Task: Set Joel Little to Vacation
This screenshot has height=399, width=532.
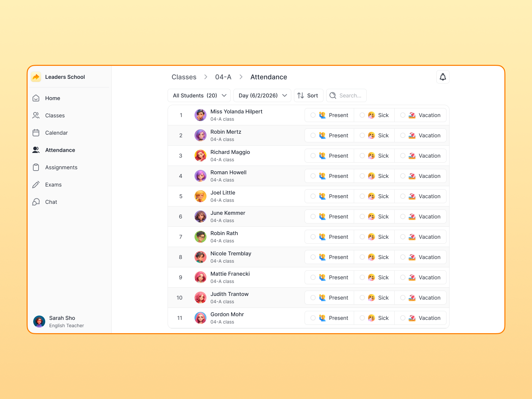Action: (403, 196)
